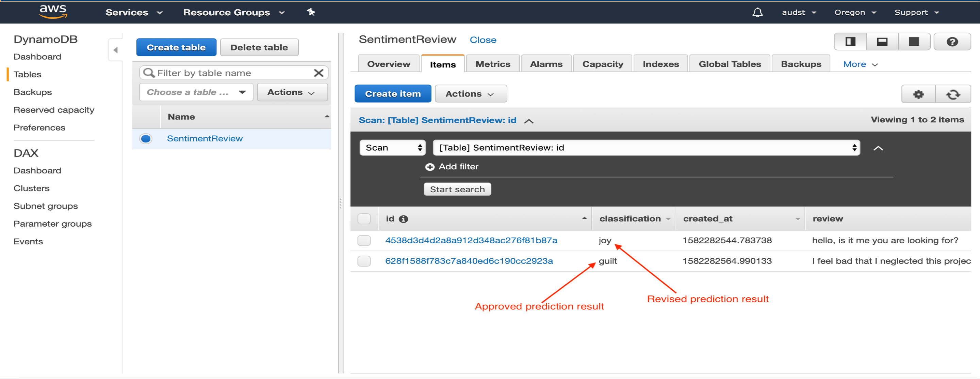Open the notifications bell
This screenshot has width=980, height=379.
coord(757,13)
